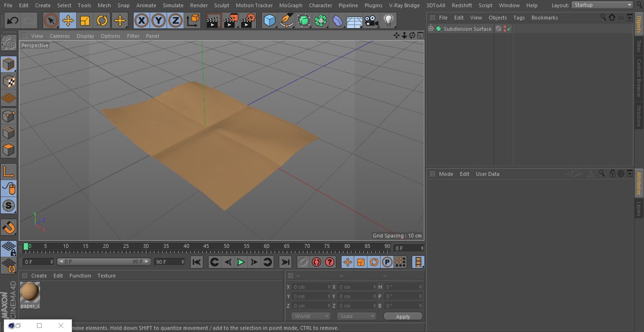Viewport: 644px width, 332px height.
Task: Expand the Subdivision Surface hierarchy
Action: click(431, 28)
